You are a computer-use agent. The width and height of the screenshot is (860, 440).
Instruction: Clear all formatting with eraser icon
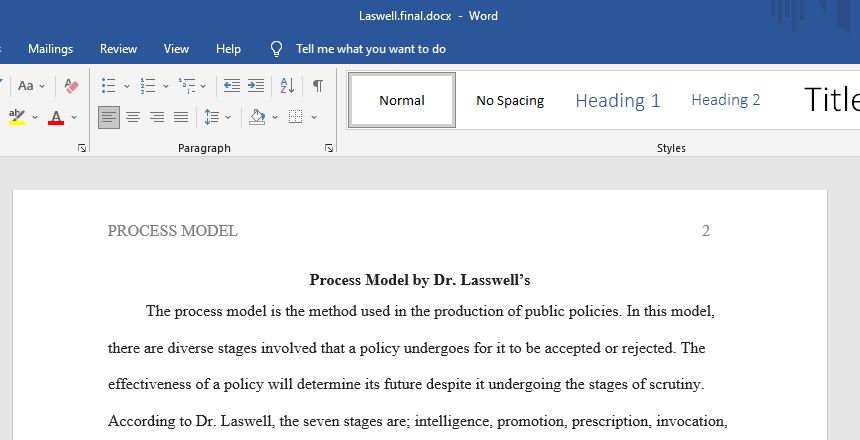pos(71,86)
